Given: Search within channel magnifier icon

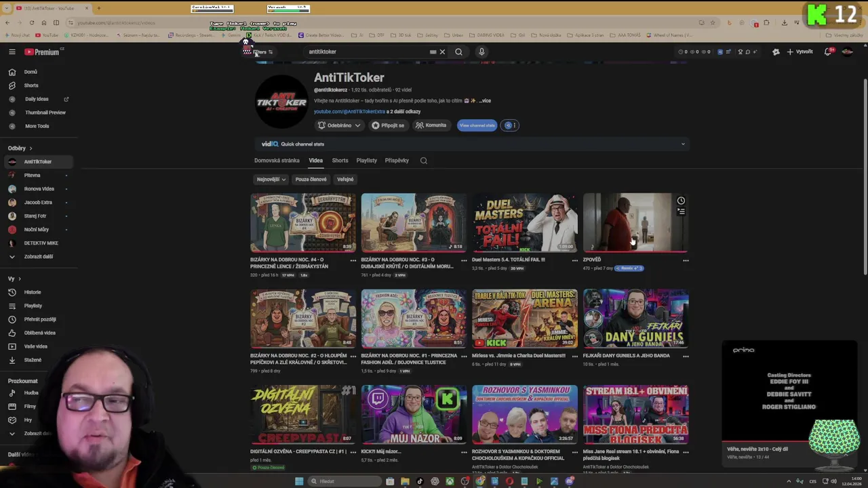Looking at the screenshot, I should click(424, 161).
